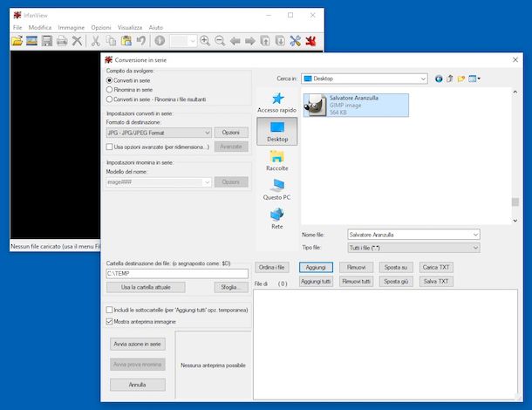Screen dimensions: 532x410
Task: Select the Salvatore Aranzulla GIMP image file
Action: pos(356,106)
